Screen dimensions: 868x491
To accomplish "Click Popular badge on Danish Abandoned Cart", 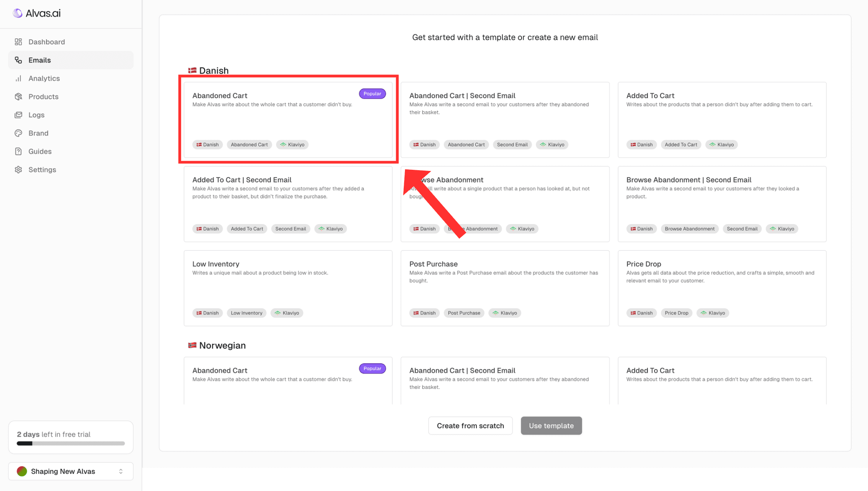I will click(372, 94).
